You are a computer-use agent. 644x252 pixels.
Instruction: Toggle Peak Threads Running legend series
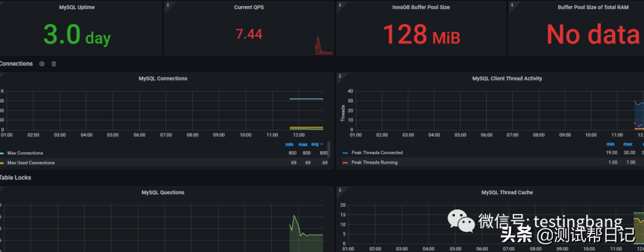[374, 163]
